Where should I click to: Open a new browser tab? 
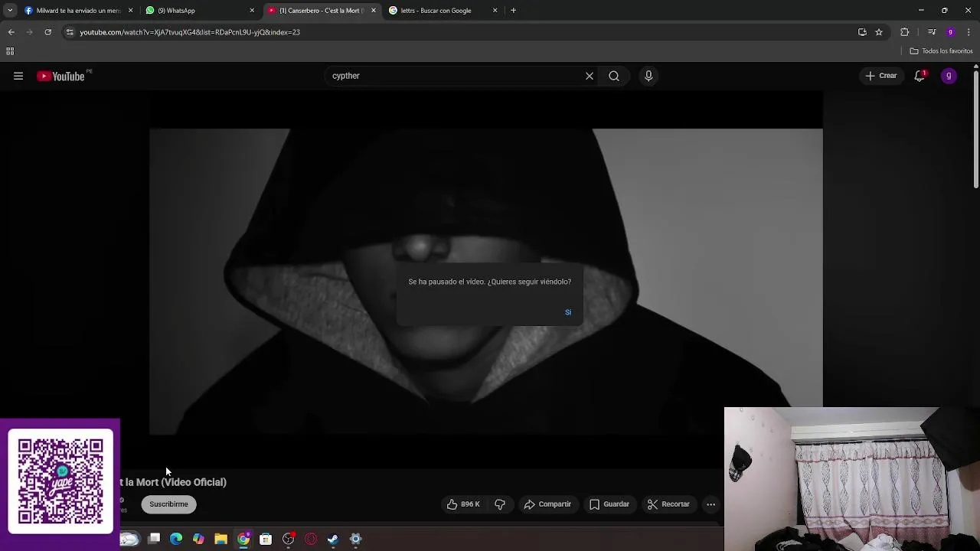pyautogui.click(x=513, y=11)
